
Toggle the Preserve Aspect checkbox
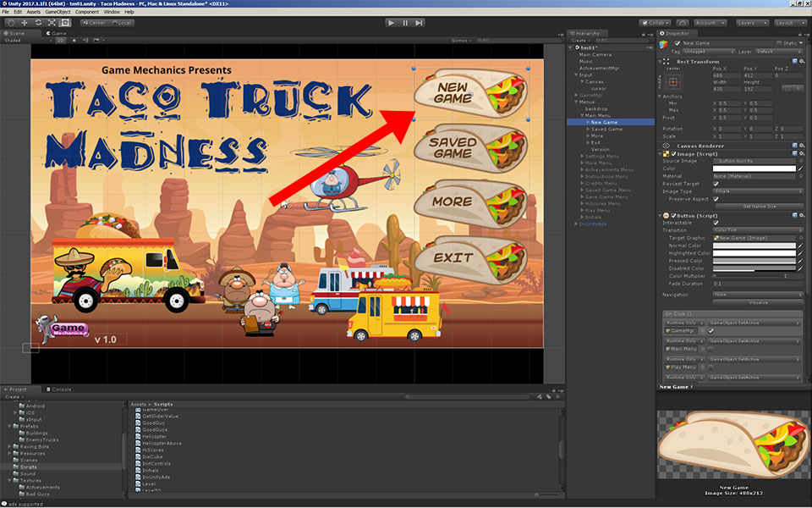[x=715, y=199]
